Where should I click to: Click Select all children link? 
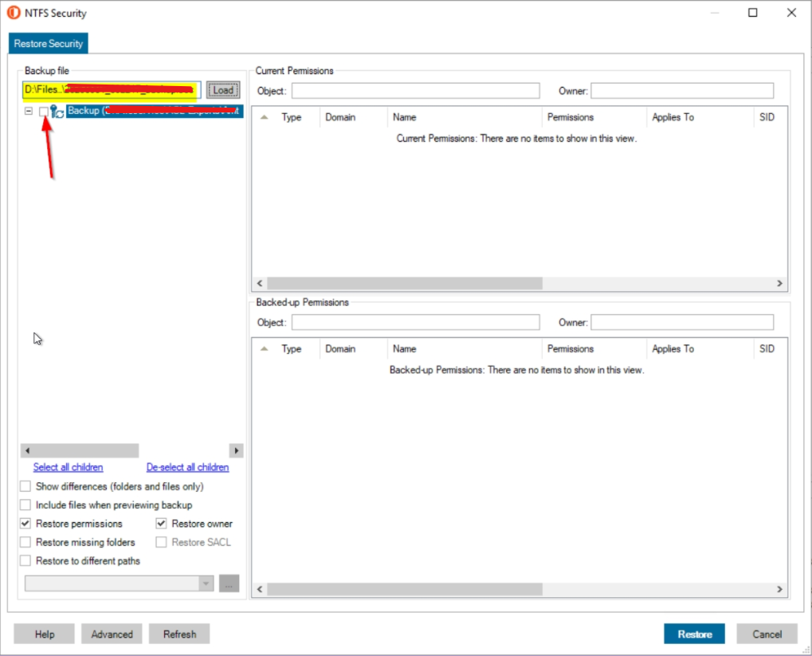tap(68, 467)
